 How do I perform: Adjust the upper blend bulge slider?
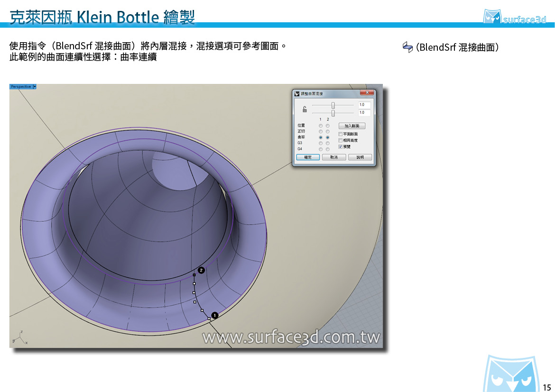[333, 105]
